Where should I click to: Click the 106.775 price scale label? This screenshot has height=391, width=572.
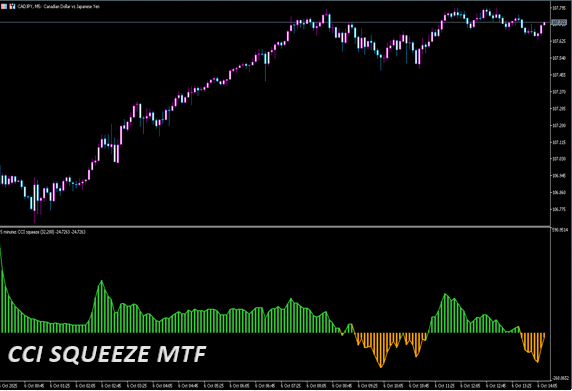pos(559,209)
